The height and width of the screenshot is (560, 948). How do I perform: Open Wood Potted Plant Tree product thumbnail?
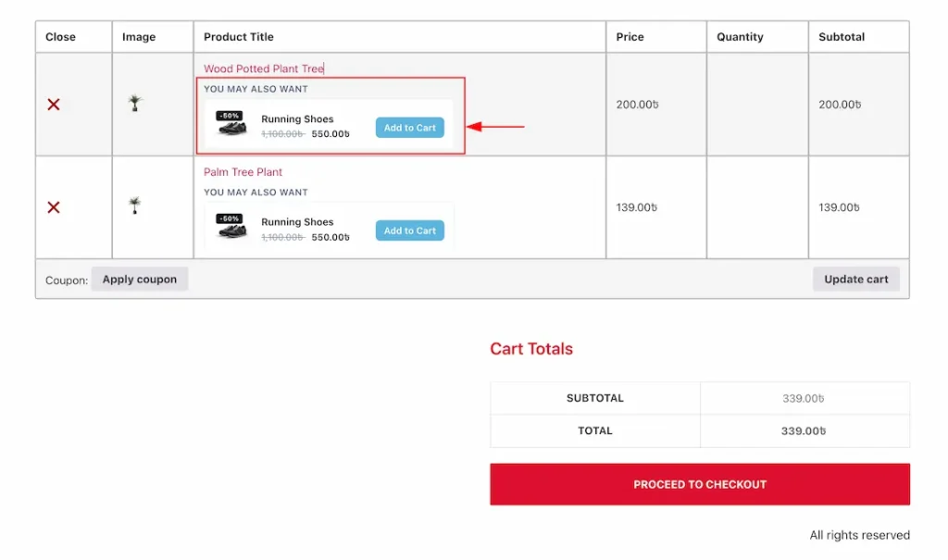pos(135,104)
